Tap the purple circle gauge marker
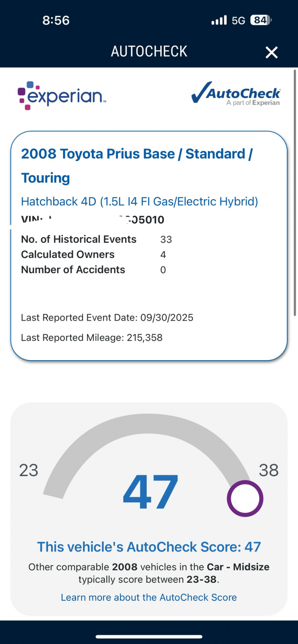The width and height of the screenshot is (298, 644). tap(245, 499)
